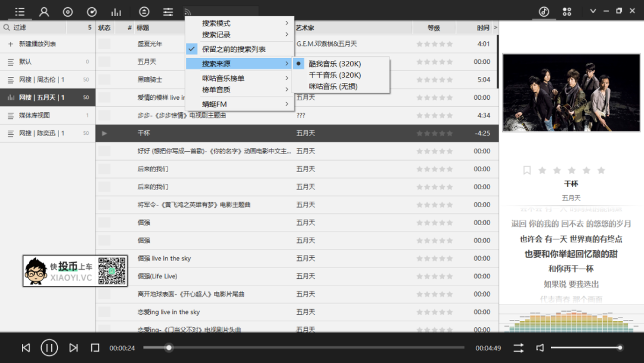
Task: Stop playback with the square button
Action: (x=95, y=348)
